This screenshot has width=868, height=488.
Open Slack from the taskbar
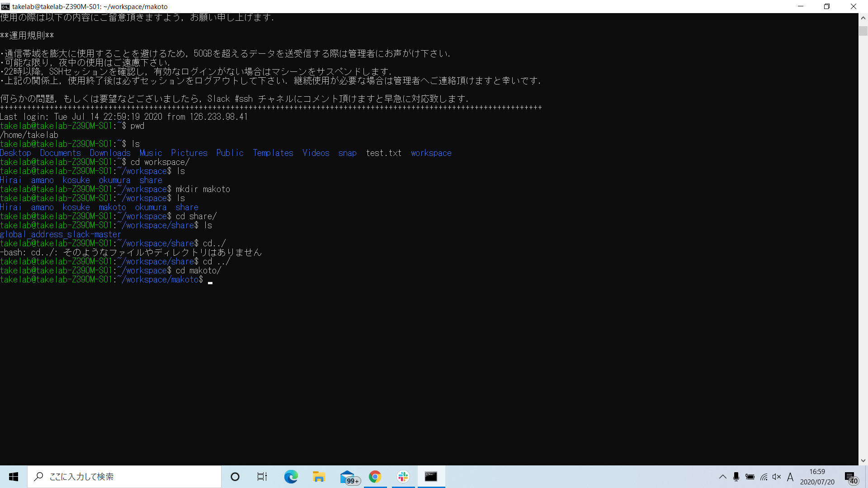pos(402,477)
